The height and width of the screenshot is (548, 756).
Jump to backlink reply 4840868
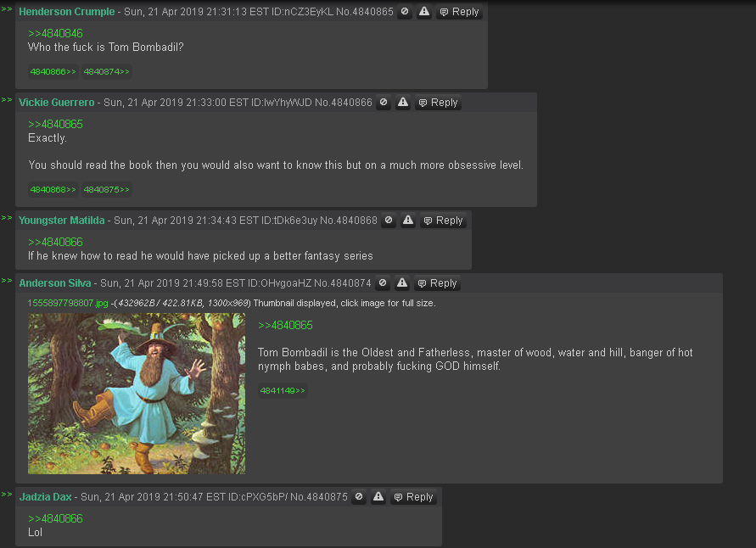coord(53,189)
